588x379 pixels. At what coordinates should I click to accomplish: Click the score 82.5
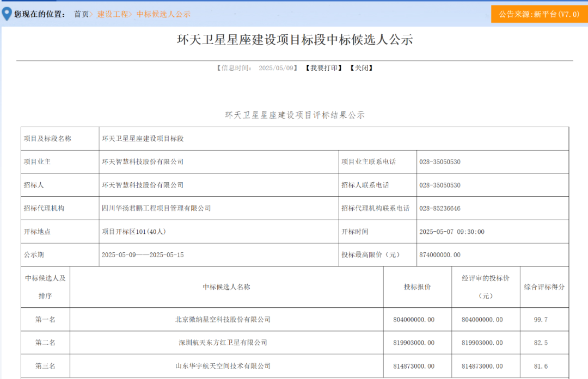(541, 343)
